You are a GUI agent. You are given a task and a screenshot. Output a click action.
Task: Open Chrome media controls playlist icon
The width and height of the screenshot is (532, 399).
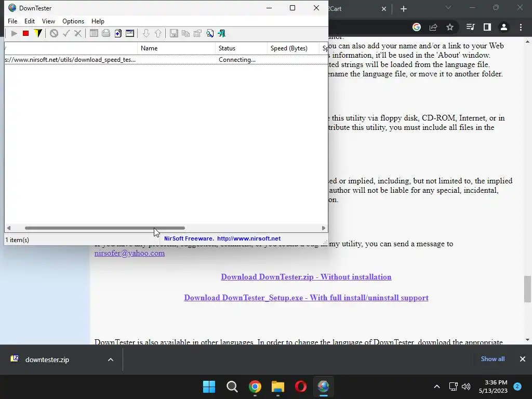470,27
